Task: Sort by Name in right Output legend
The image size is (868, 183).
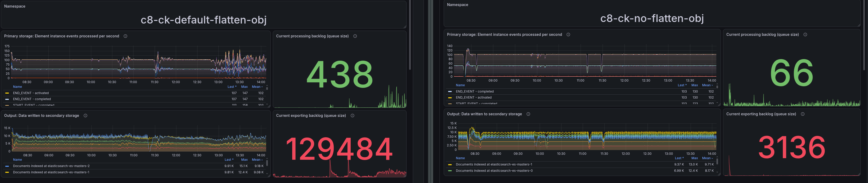Action: click(460, 158)
